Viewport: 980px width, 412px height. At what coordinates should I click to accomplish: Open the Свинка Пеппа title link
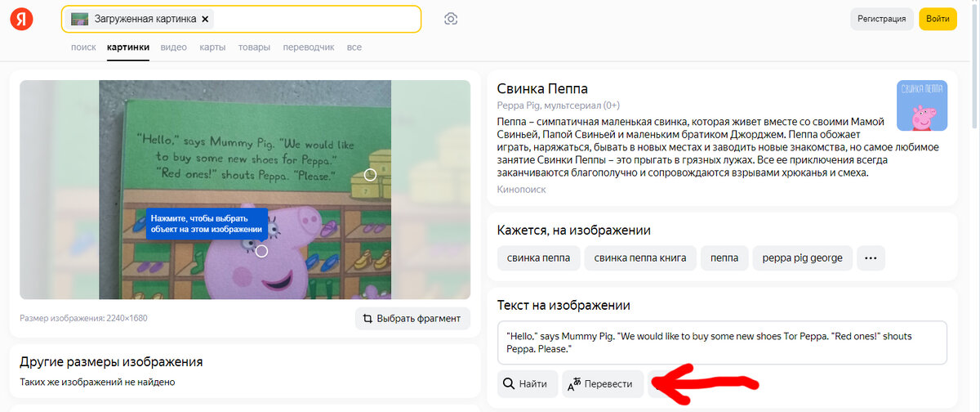point(542,89)
